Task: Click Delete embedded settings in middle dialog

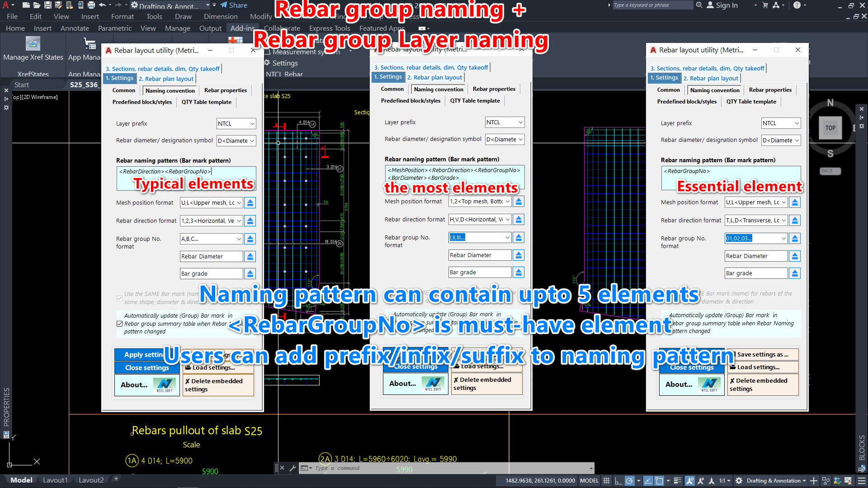Action: click(x=486, y=384)
